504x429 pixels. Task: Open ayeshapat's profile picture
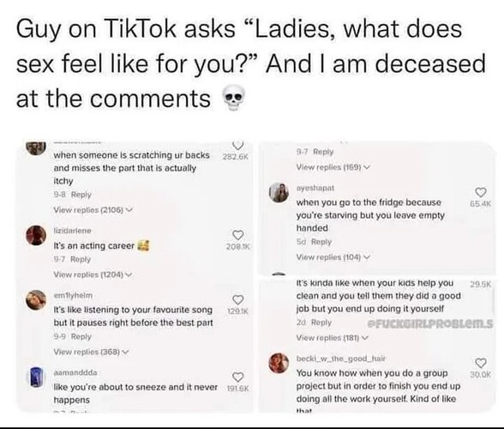pos(279,192)
